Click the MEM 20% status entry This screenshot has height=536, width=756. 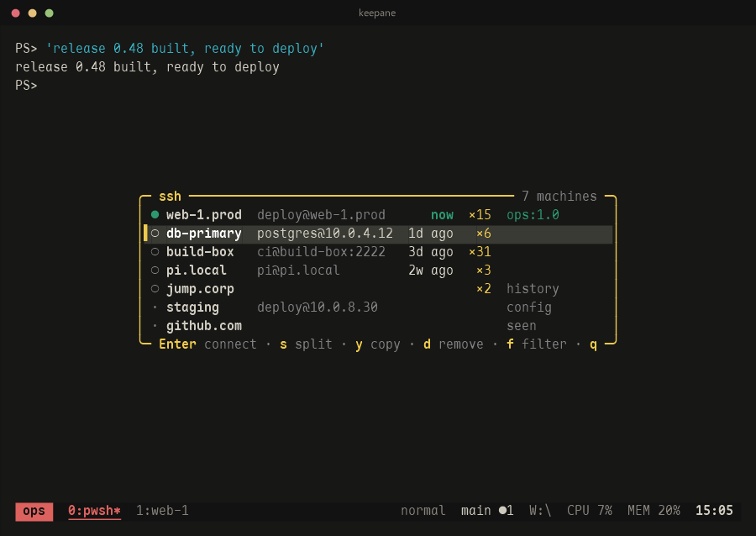click(654, 511)
